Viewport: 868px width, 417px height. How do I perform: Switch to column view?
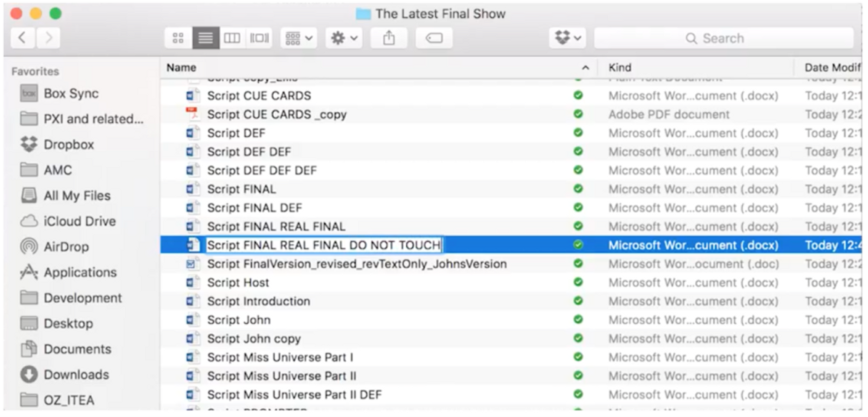coord(232,38)
